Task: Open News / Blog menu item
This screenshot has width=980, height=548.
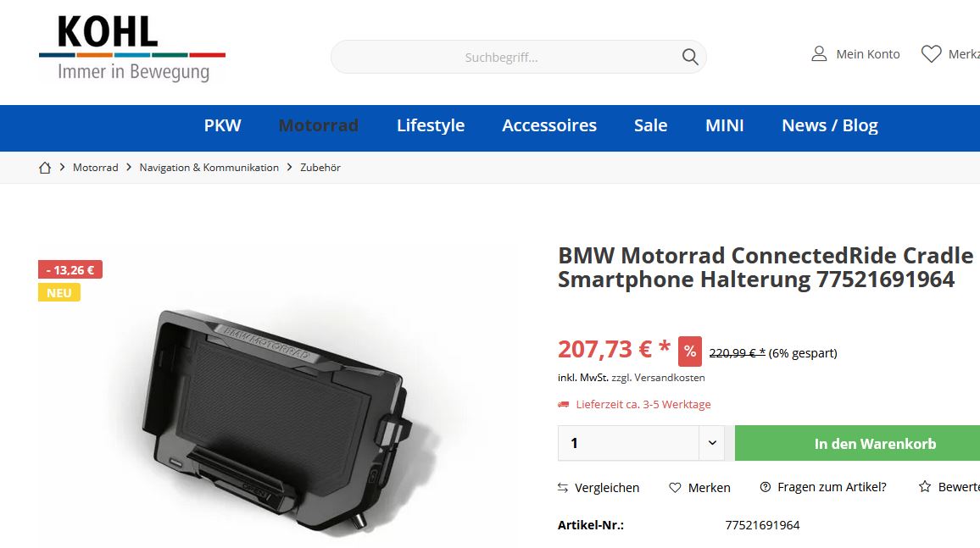Action: (x=830, y=125)
